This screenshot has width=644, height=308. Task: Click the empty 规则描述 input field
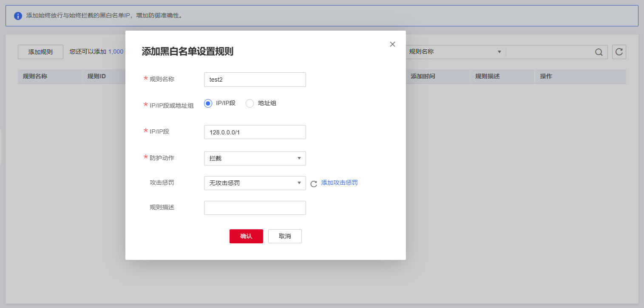255,208
